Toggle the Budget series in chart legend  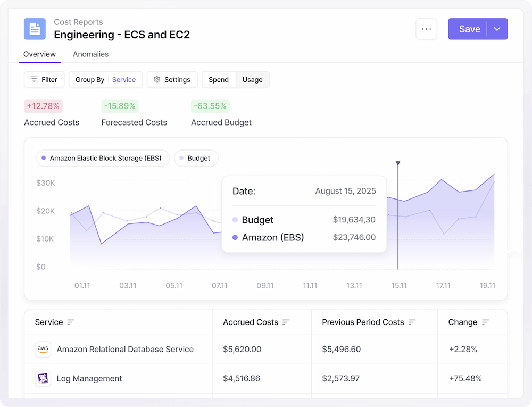(196, 158)
